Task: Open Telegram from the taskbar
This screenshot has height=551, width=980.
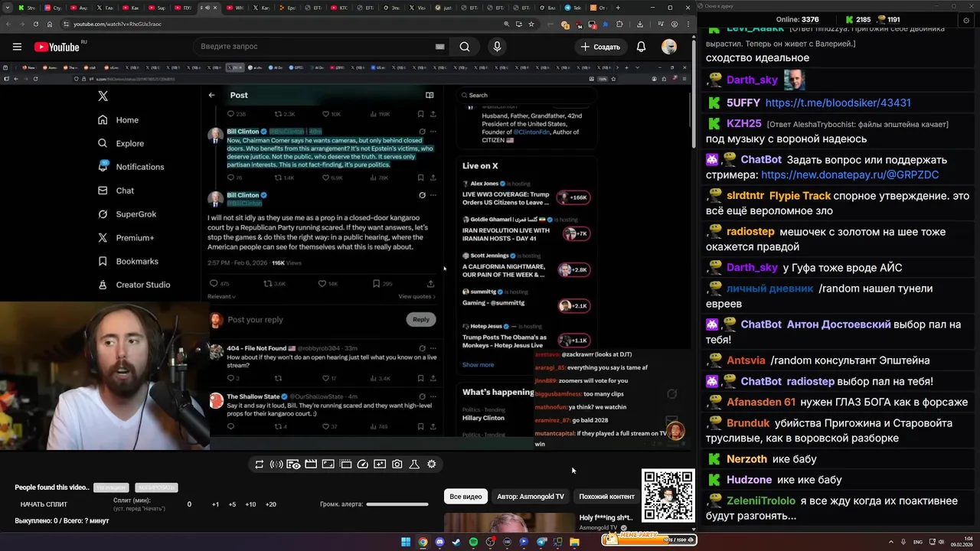Action: [541, 542]
